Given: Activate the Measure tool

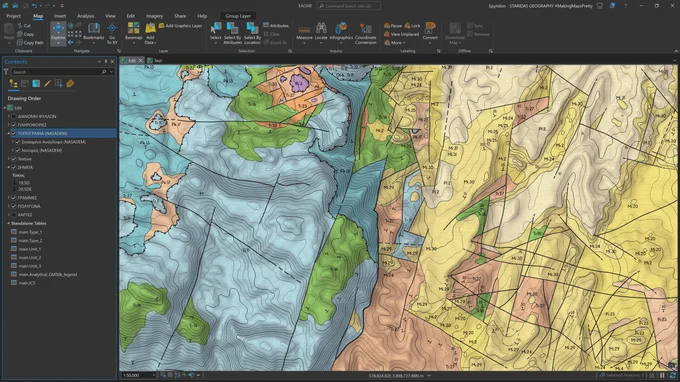Looking at the screenshot, I should click(304, 33).
